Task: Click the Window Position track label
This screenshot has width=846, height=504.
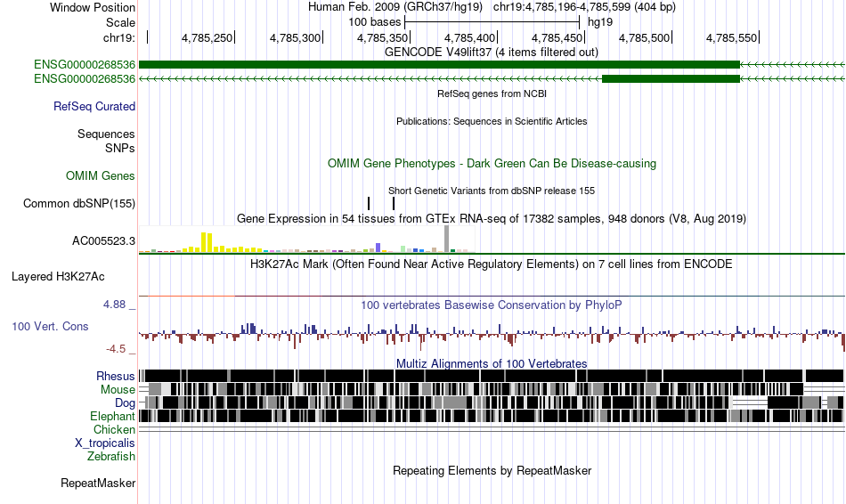Action: click(93, 7)
